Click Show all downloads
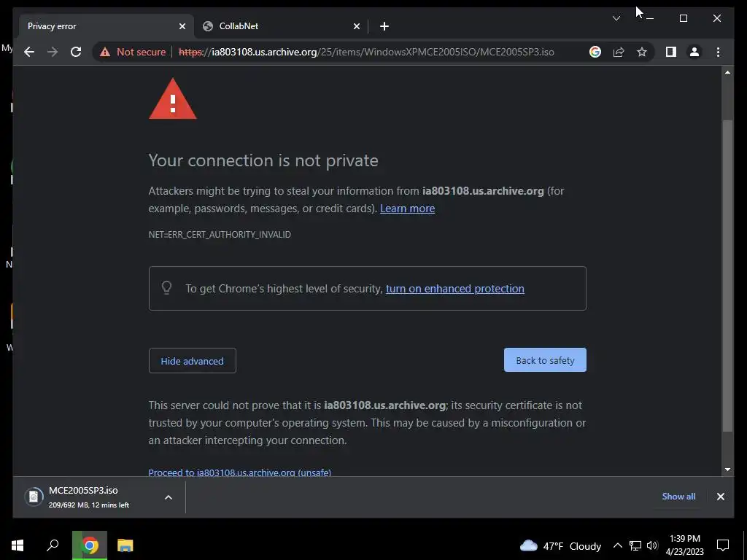 [678, 496]
